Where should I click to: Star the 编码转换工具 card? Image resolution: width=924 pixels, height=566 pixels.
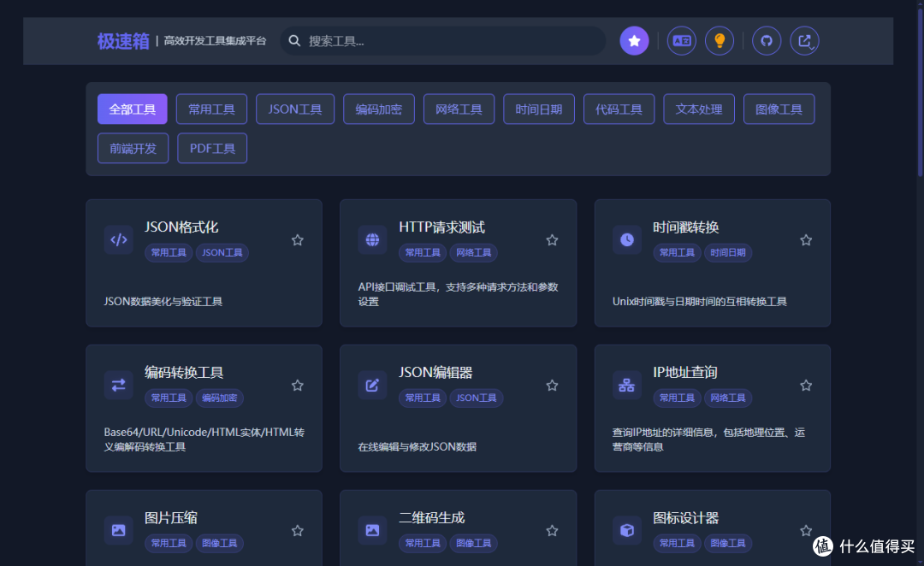[x=298, y=386]
